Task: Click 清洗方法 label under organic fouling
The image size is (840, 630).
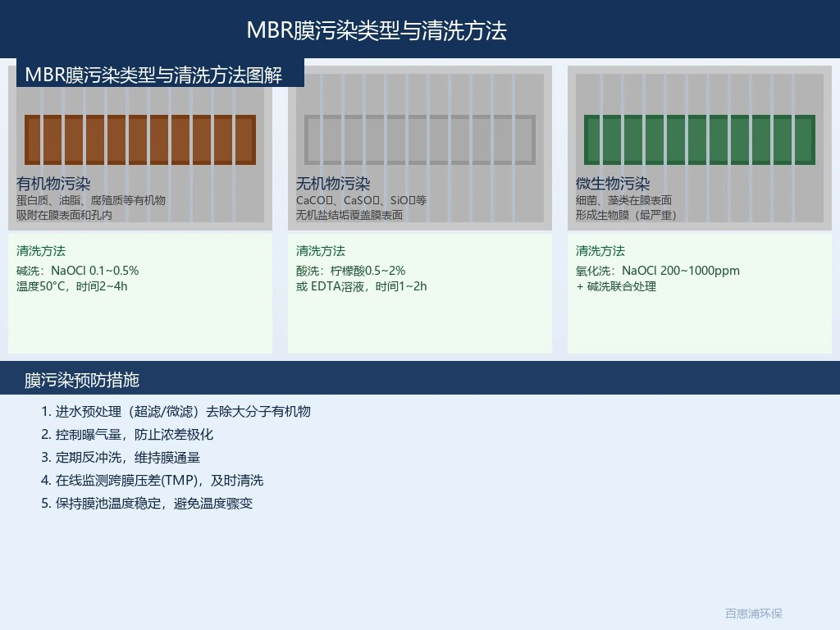Action: tap(41, 251)
